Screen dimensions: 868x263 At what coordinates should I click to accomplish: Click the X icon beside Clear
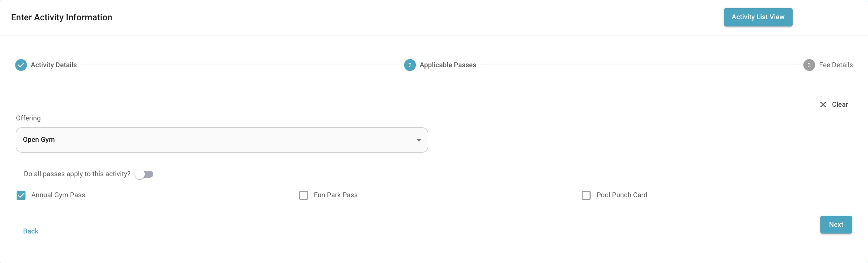[823, 105]
